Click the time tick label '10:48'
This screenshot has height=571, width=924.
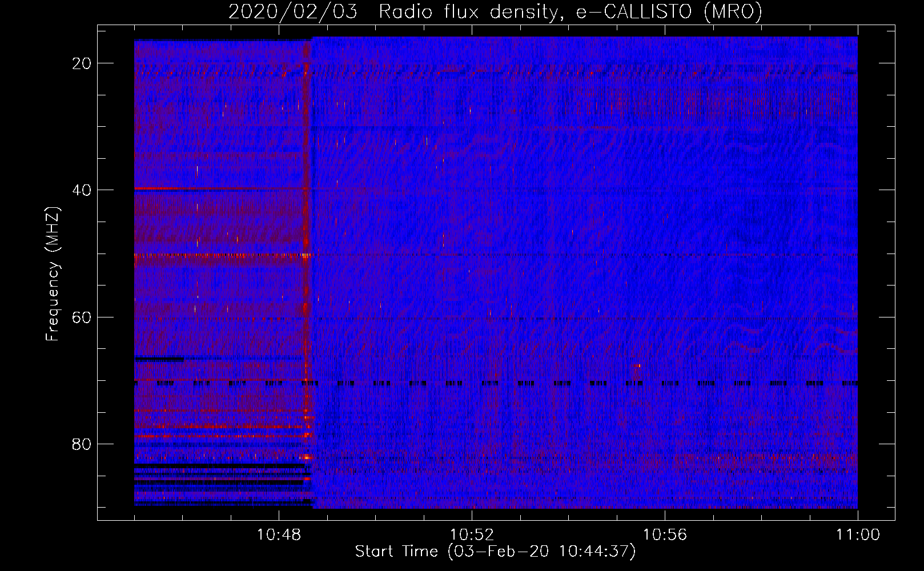pyautogui.click(x=279, y=535)
